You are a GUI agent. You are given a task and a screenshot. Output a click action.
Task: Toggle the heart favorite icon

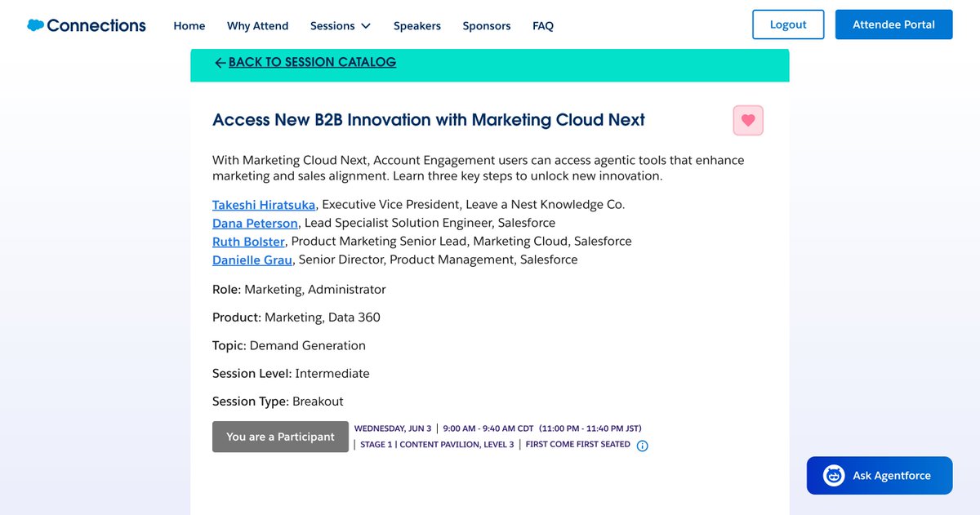[748, 121]
